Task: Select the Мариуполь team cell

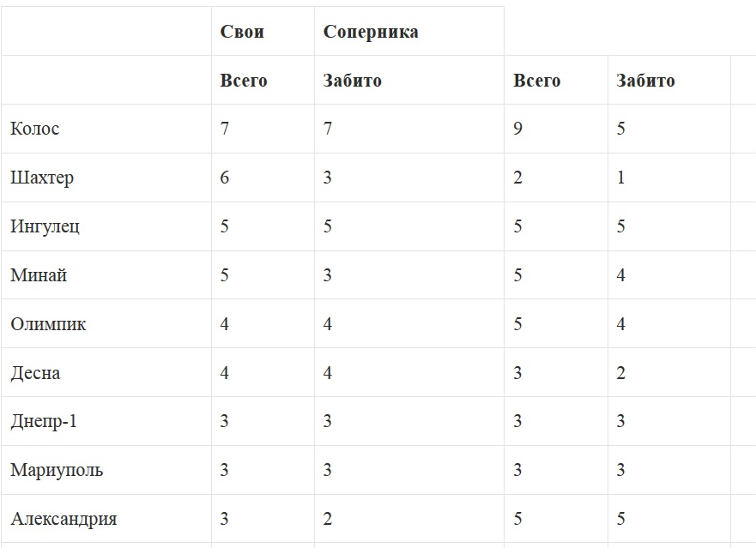Action: (x=57, y=471)
